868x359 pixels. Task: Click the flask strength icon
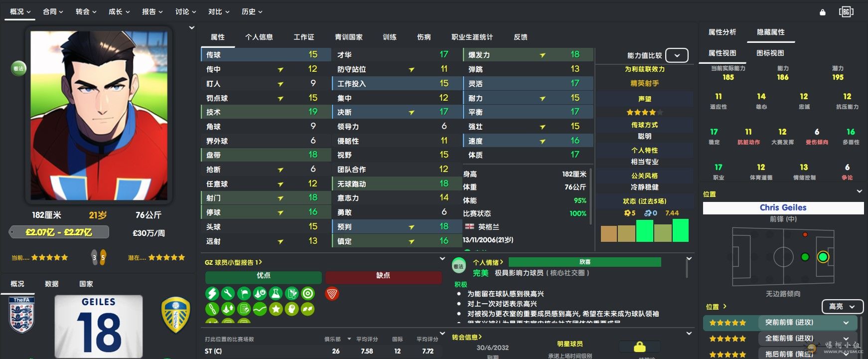[276, 294]
